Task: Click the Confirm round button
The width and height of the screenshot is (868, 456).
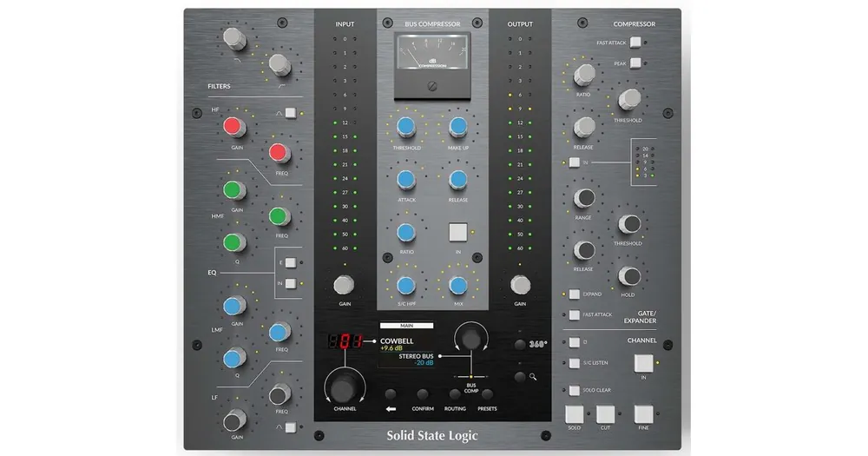Action: click(x=423, y=394)
